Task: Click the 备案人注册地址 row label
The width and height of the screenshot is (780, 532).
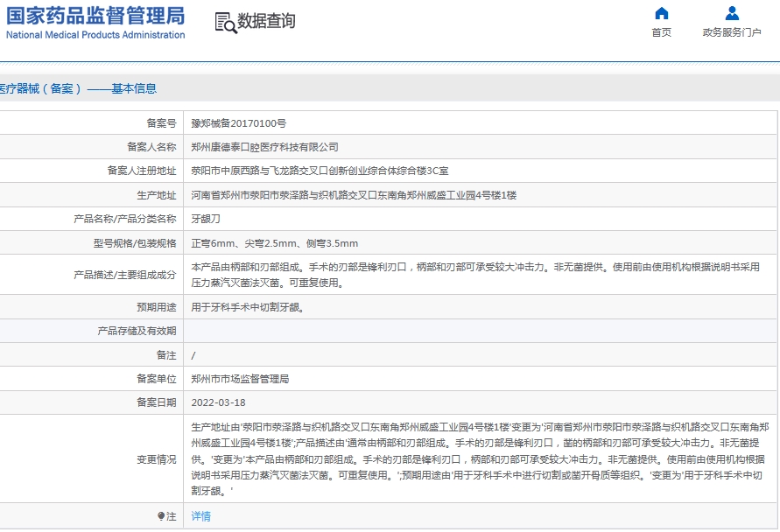Action: [142, 171]
